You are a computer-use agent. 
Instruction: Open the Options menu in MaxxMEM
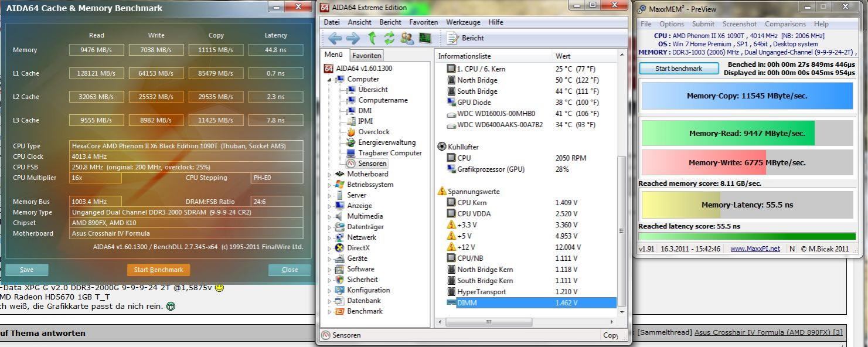pos(672,24)
